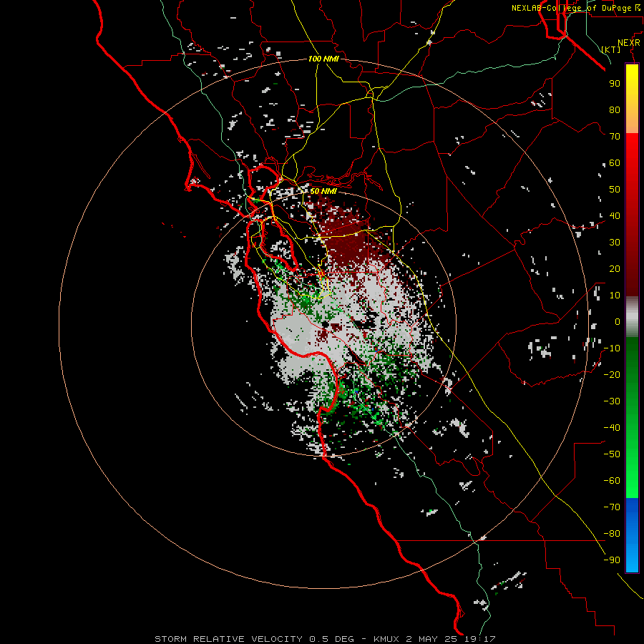644x644 pixels.
Task: Select the "60" value on velocity scale
Action: pyautogui.click(x=615, y=163)
